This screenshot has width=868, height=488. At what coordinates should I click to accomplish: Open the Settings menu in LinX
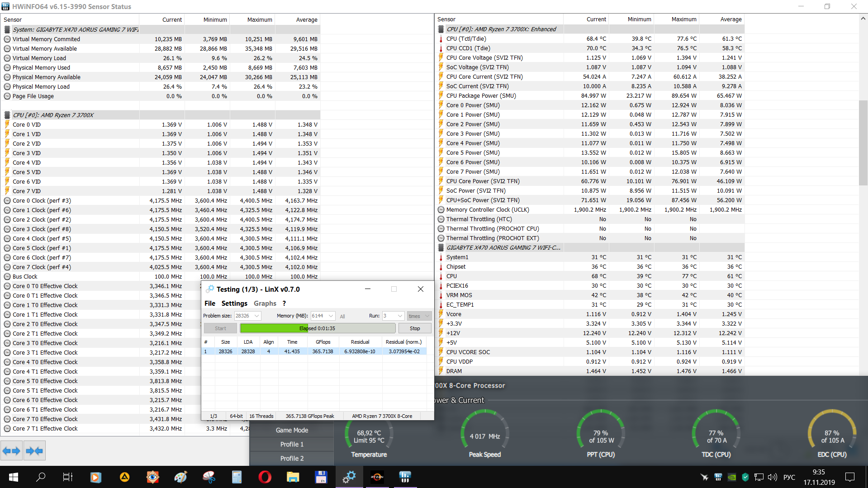234,303
